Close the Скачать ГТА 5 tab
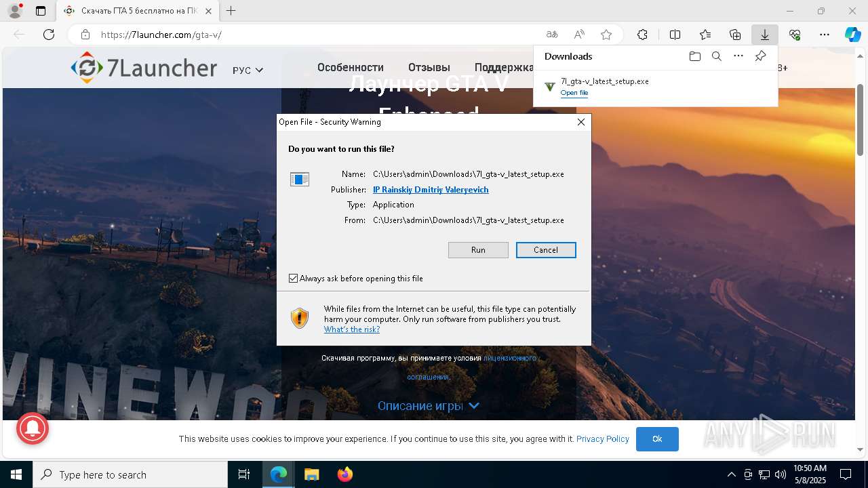The height and width of the screenshot is (488, 868). coord(208,11)
